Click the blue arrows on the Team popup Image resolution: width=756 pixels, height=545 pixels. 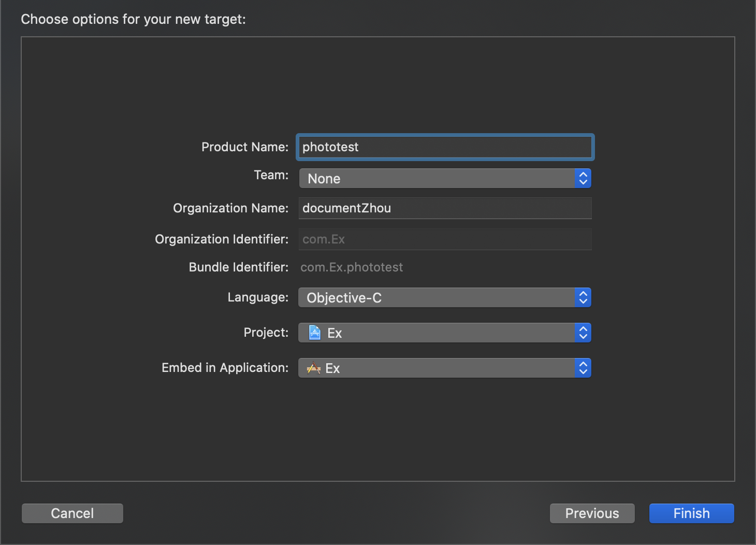click(583, 179)
